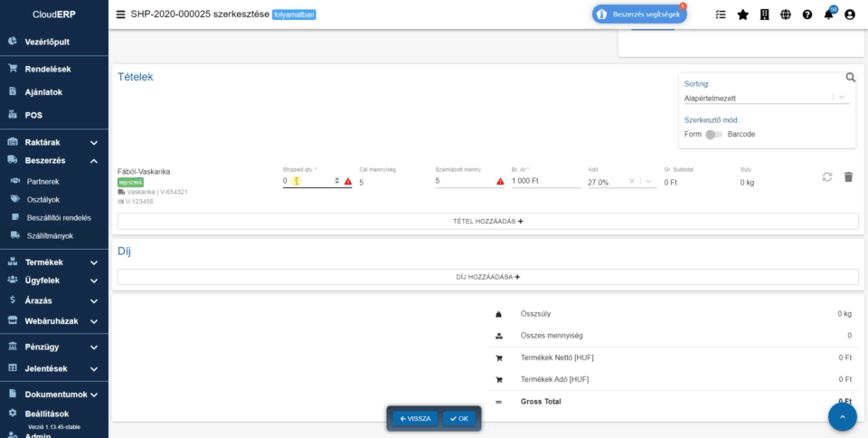Click the search magnifier icon in Tételek

tap(850, 78)
